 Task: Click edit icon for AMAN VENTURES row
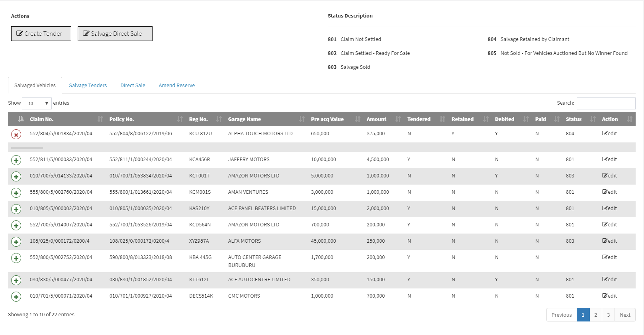(x=609, y=192)
